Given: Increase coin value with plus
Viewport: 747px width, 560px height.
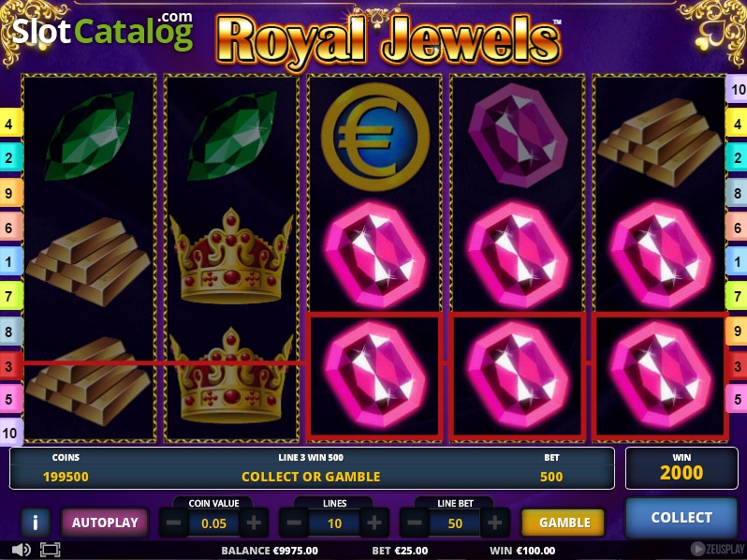Looking at the screenshot, I should tap(254, 523).
